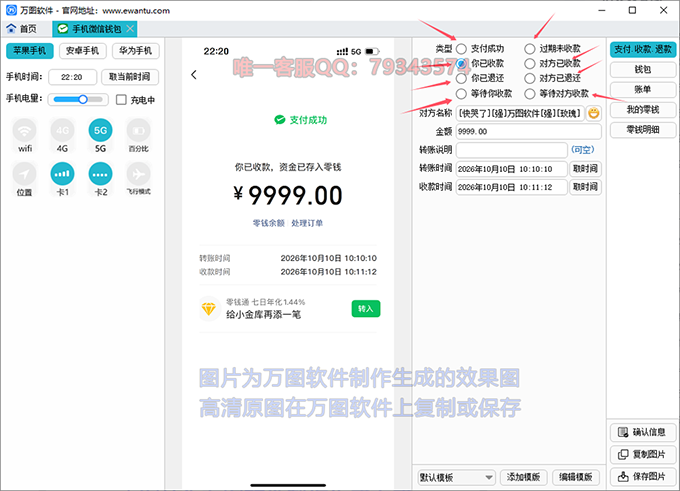Turn on 飞行模式 airplane mode icon
Screen dimensions: 680x491
[x=138, y=173]
